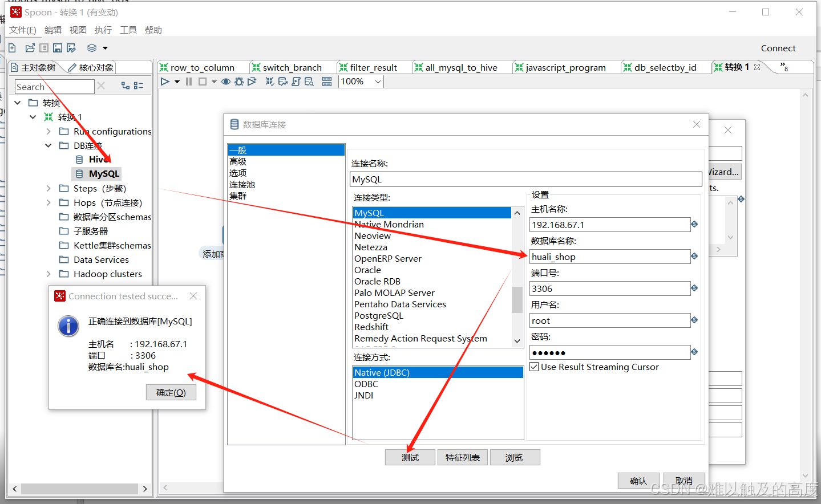Click the verify transformation icon
This screenshot has width=821, height=504.
point(270,82)
